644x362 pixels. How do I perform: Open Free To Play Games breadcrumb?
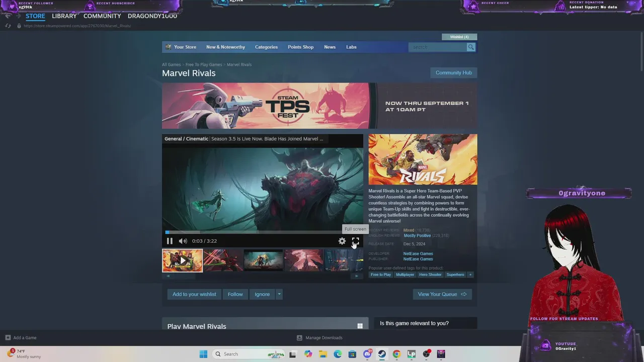(x=204, y=64)
